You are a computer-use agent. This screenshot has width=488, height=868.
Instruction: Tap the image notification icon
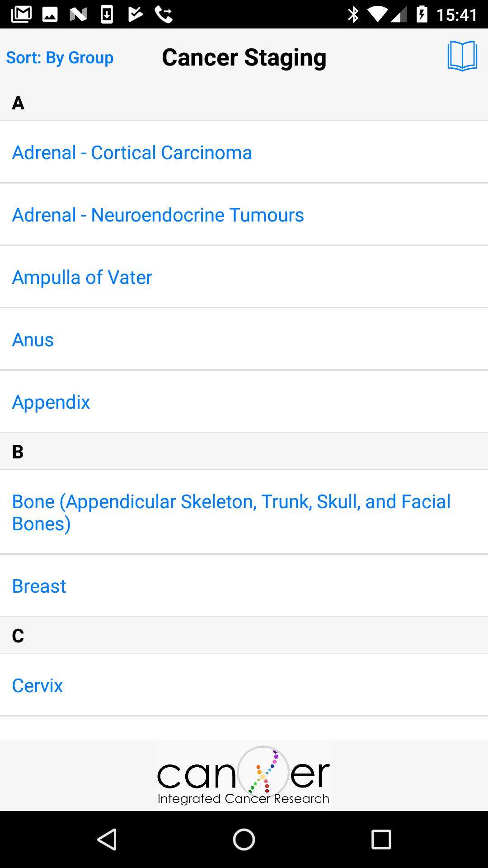50,14
